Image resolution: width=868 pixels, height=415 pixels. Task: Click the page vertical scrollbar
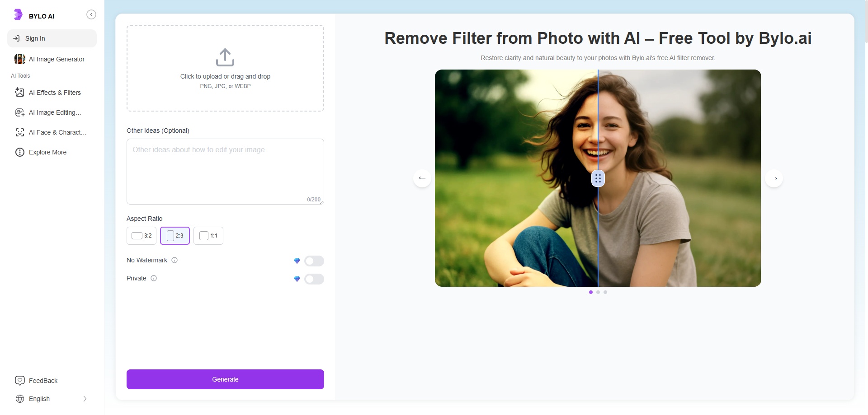[866, 22]
